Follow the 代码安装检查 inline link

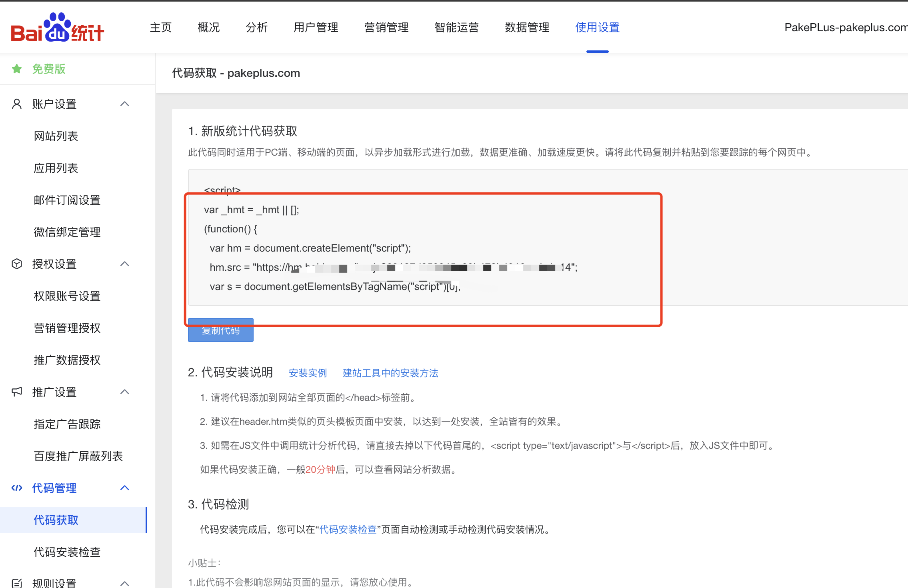(348, 529)
